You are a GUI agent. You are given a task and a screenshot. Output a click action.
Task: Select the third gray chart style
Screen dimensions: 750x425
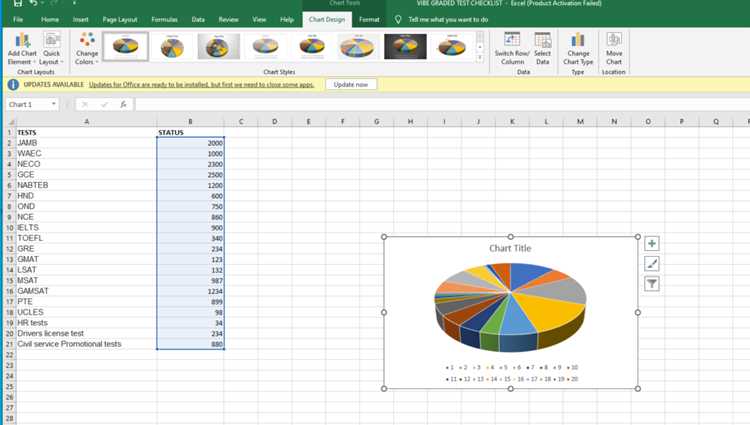(x=219, y=46)
